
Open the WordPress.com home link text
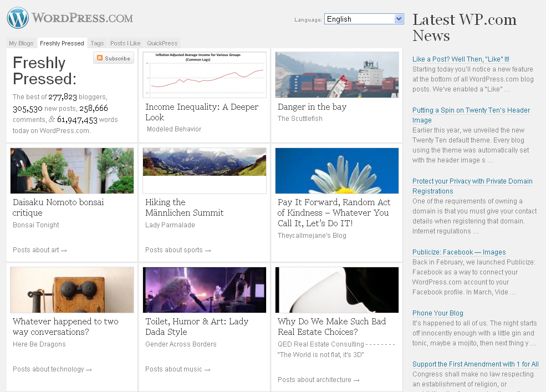pyautogui.click(x=83, y=18)
